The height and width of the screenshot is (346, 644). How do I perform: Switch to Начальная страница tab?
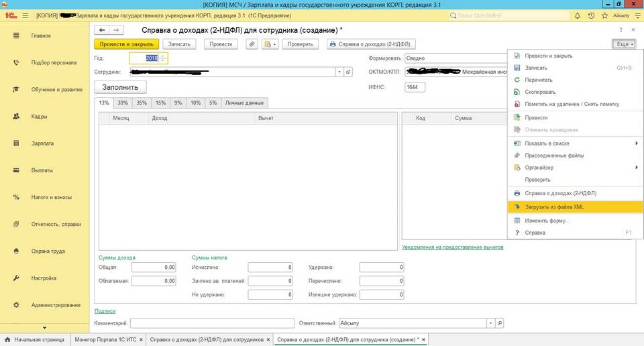34,340
